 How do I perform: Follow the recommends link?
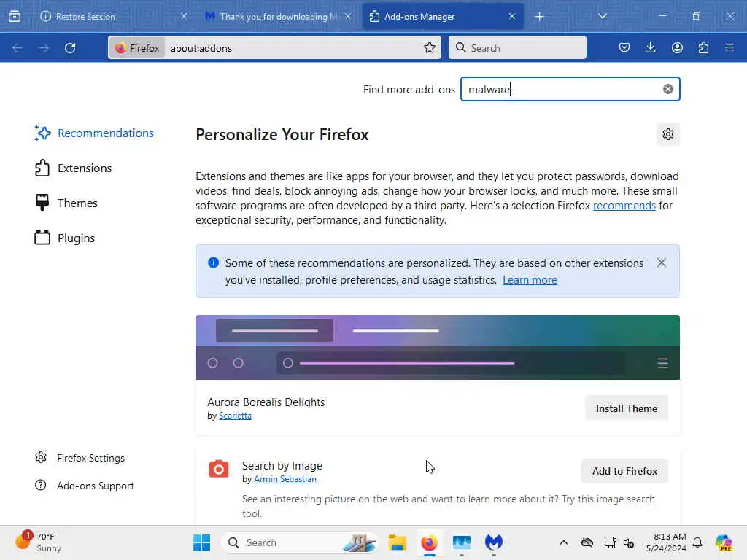point(624,205)
